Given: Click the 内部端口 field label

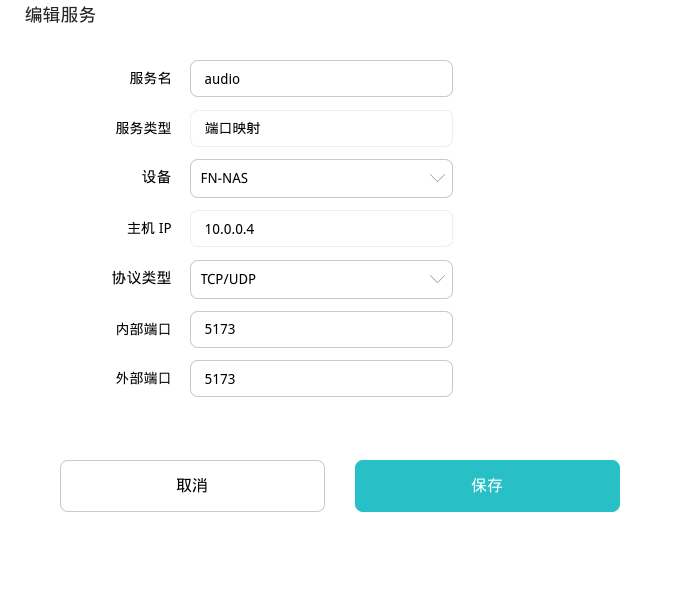Looking at the screenshot, I should [143, 329].
